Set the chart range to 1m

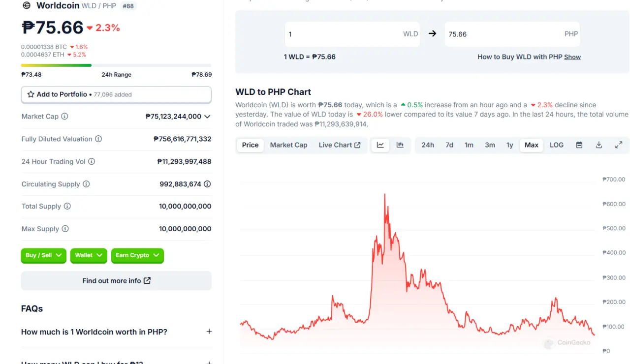point(469,145)
